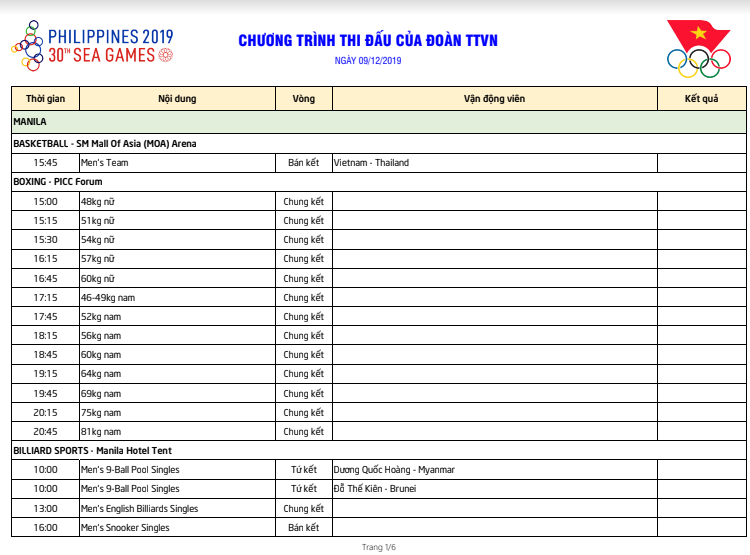Click the '57kg nữ' boxing event
Viewport: 750px width, 555px height.
point(177,259)
